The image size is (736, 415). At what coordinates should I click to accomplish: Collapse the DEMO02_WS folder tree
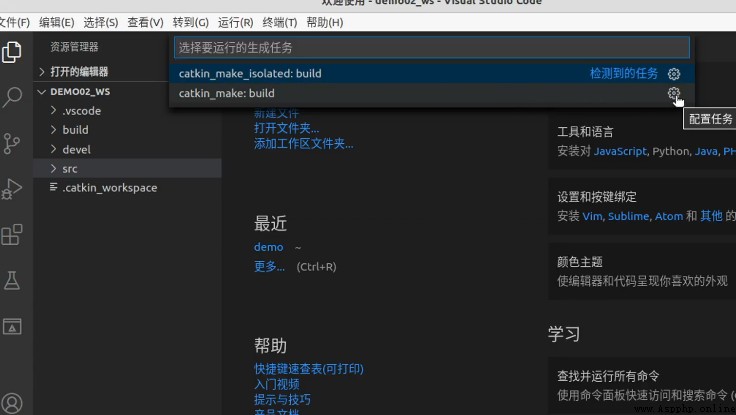tap(41, 92)
